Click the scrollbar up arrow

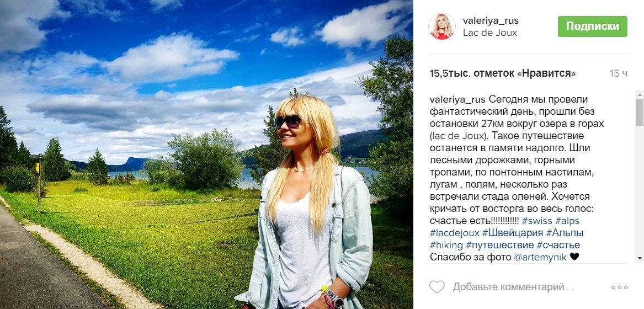[x=640, y=94]
